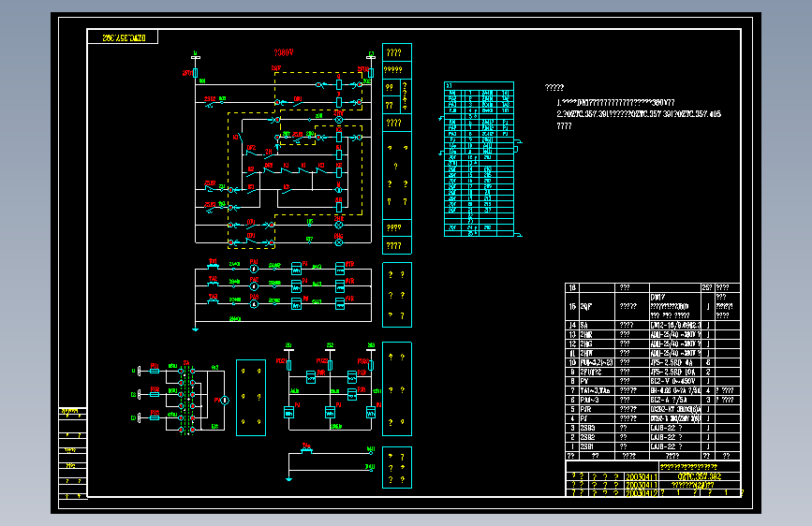Screen dimensions: 812x526
Task: Click the PJR entry in the parts list
Action: (x=585, y=410)
